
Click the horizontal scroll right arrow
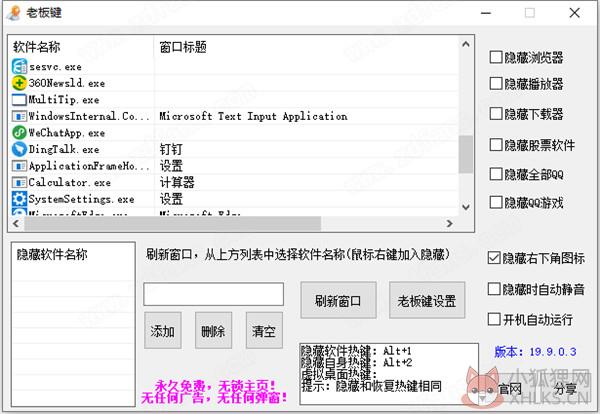pyautogui.click(x=450, y=223)
